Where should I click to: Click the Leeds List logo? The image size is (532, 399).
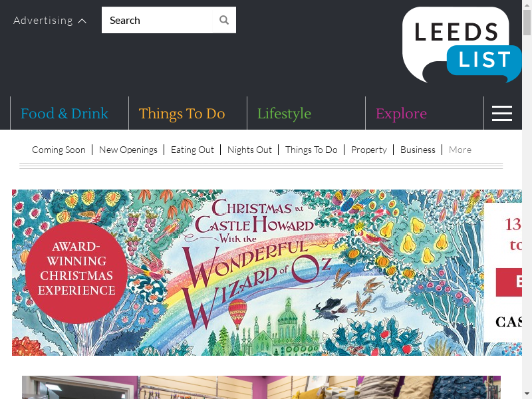[462, 45]
